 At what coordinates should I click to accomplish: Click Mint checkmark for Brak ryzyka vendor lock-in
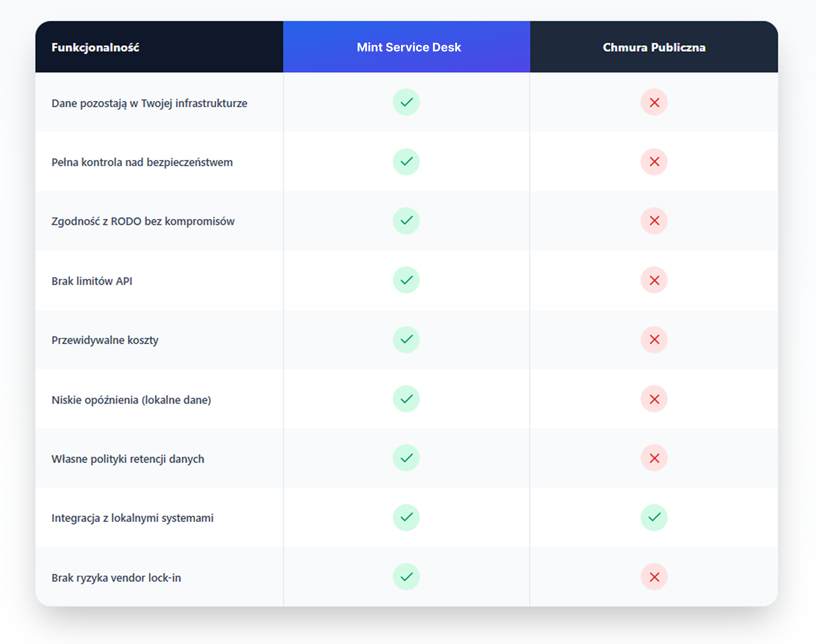(406, 577)
